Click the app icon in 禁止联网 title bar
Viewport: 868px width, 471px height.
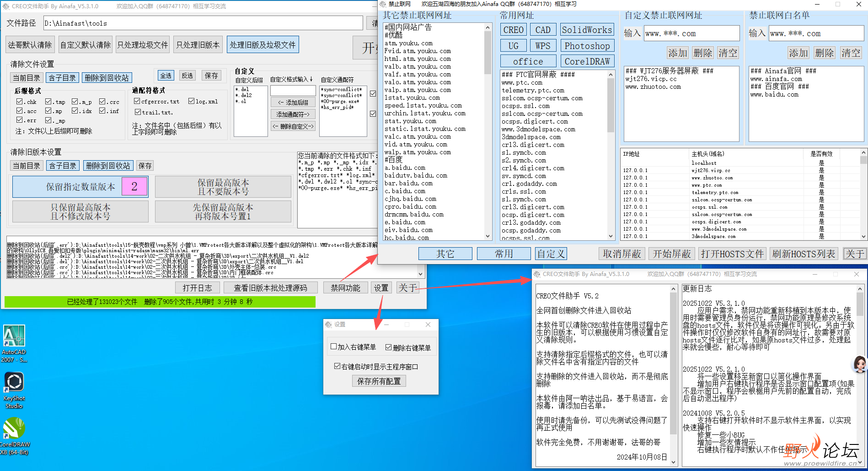(383, 4)
